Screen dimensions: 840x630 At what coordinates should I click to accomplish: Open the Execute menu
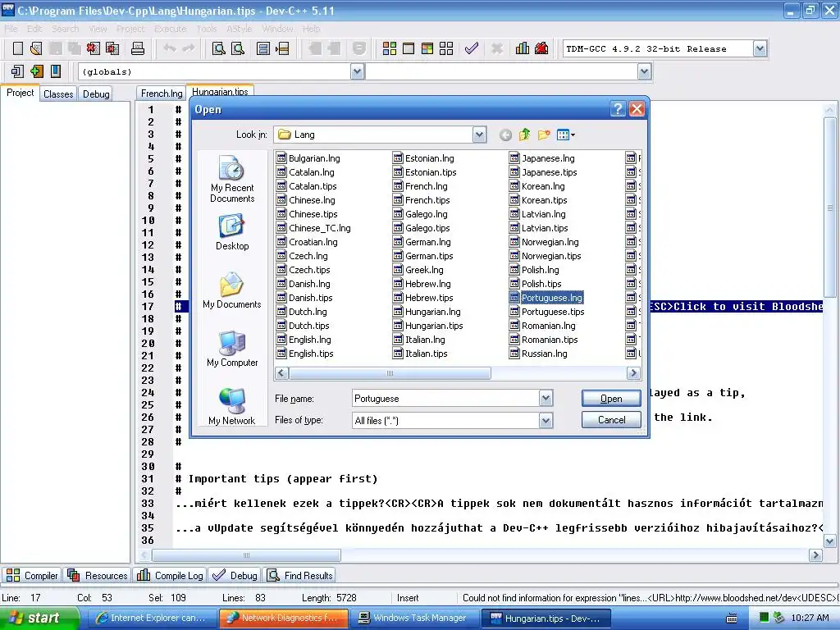(x=170, y=29)
